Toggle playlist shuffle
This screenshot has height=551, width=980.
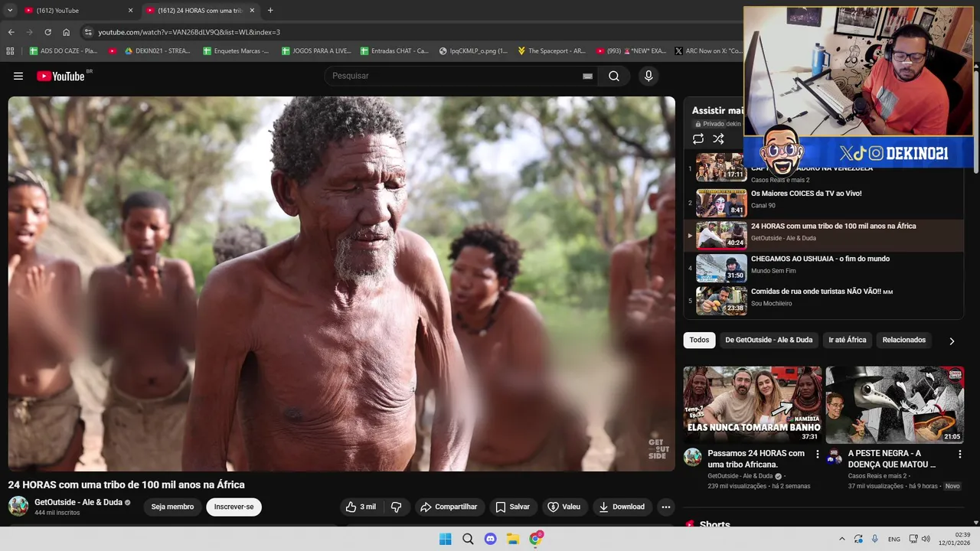718,139
